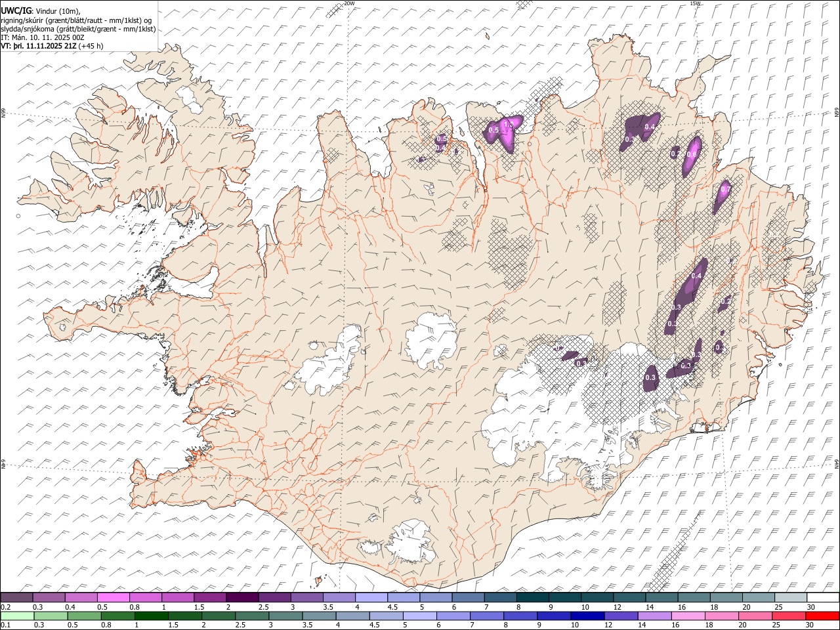Select the IT initial time line Mán. 10. 11. 2025 00Z
The width and height of the screenshot is (840, 630).
click(43, 37)
